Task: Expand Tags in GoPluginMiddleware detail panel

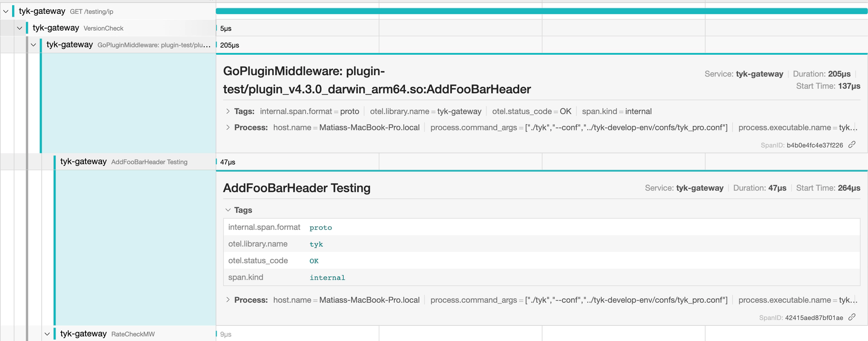Action: tap(228, 112)
